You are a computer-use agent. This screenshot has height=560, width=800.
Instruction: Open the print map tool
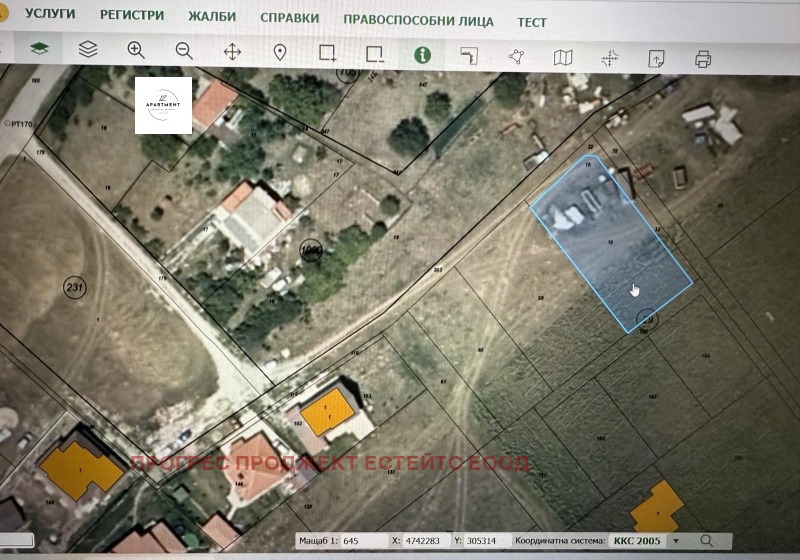pyautogui.click(x=703, y=59)
